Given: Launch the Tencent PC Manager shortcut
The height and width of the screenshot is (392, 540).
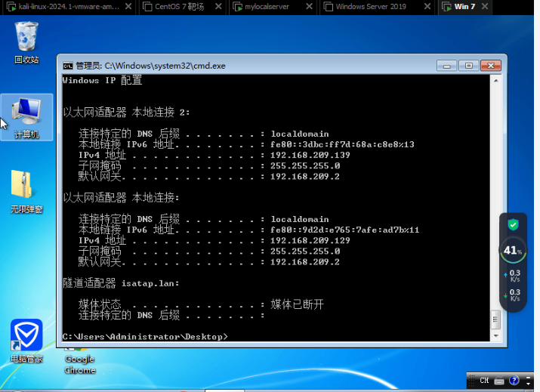Looking at the screenshot, I should pyautogui.click(x=26, y=338).
